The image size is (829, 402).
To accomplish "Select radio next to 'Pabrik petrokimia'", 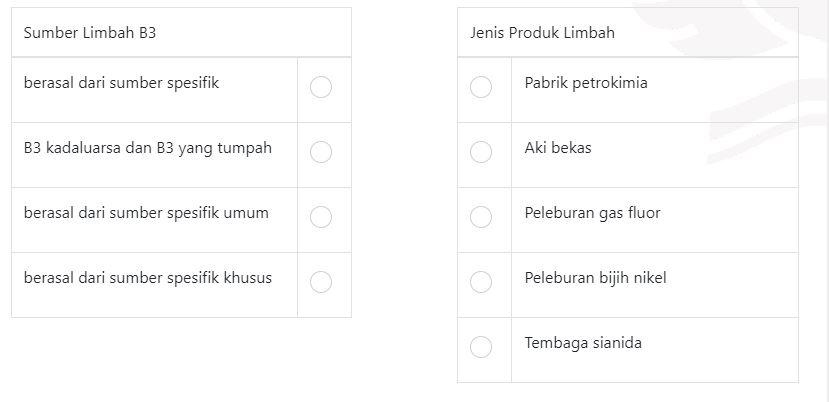I will [x=481, y=87].
